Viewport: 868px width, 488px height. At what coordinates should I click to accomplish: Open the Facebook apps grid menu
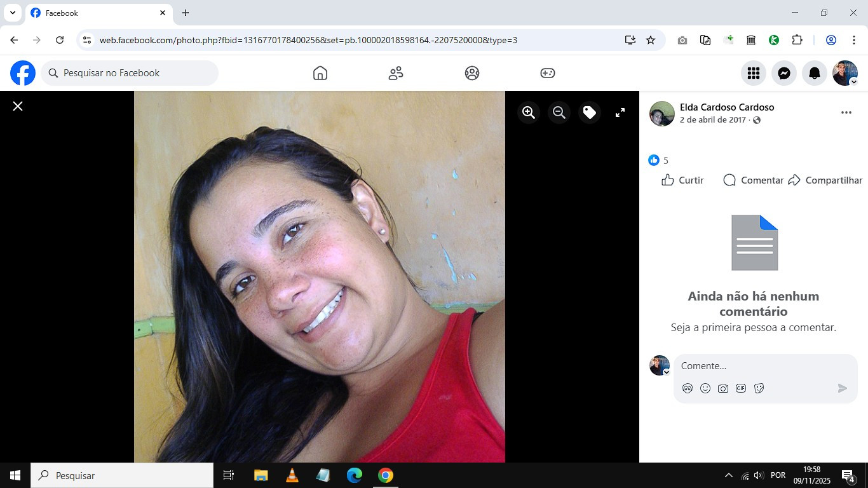pyautogui.click(x=754, y=73)
